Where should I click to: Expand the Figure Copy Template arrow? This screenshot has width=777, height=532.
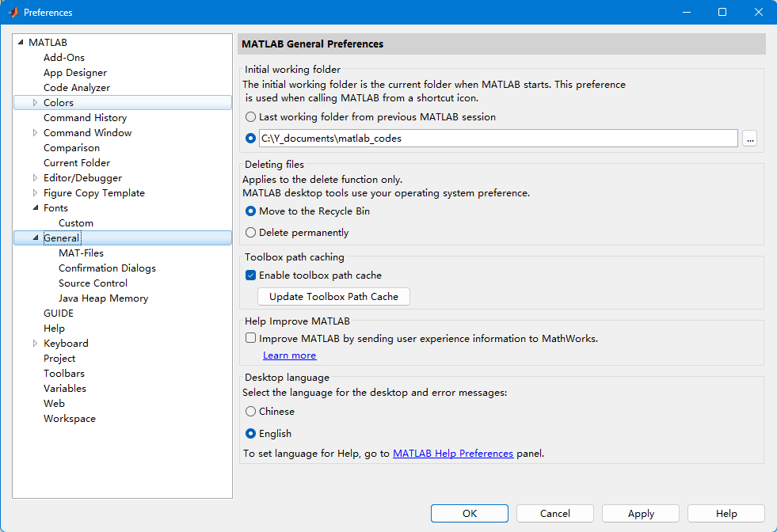(x=35, y=192)
